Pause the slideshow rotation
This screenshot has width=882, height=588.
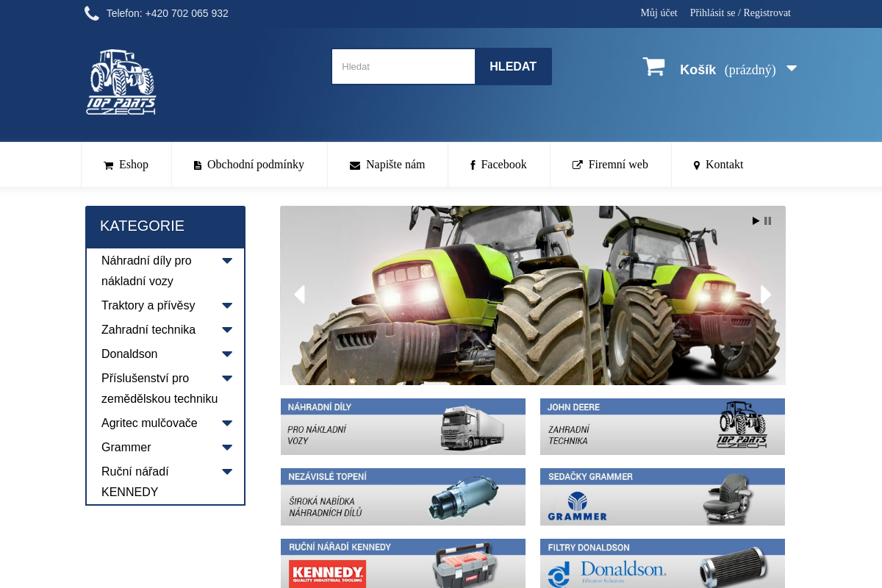(767, 220)
